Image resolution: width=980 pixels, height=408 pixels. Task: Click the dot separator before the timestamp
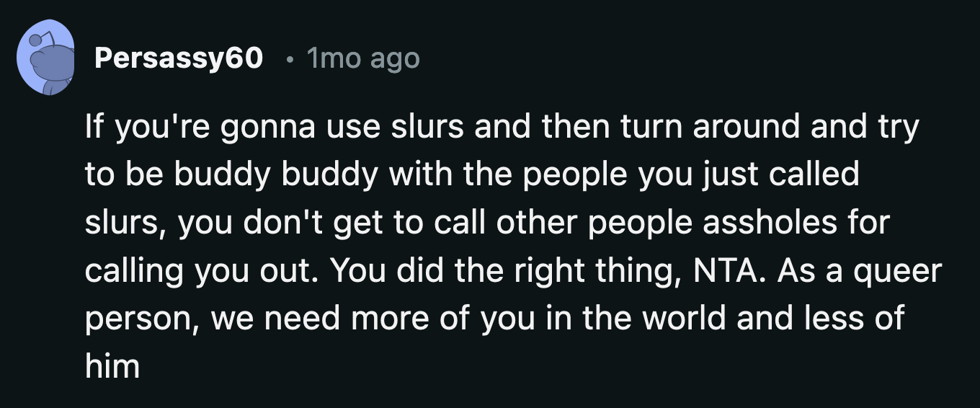[288, 59]
